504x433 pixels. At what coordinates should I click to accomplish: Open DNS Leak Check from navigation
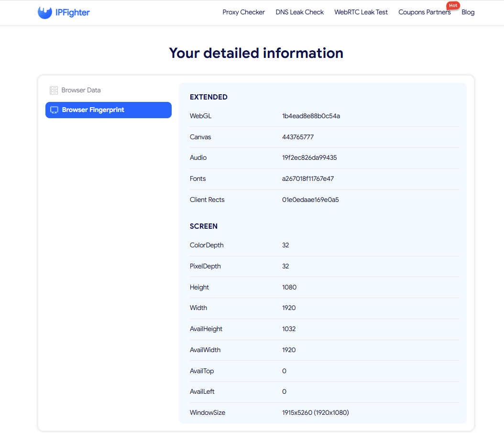pos(299,12)
